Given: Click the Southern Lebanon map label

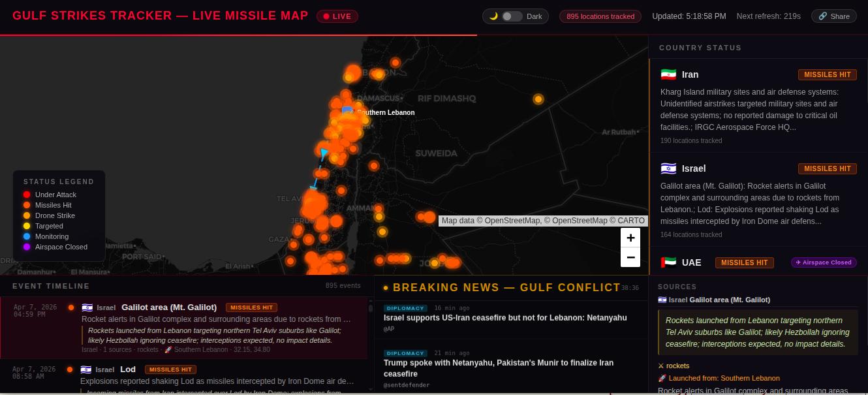Looking at the screenshot, I should coord(386,112).
